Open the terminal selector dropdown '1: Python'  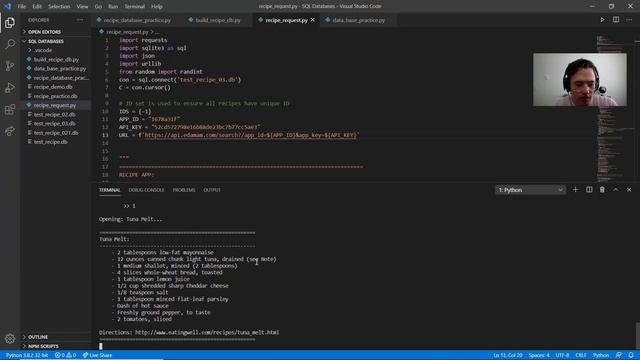point(530,190)
